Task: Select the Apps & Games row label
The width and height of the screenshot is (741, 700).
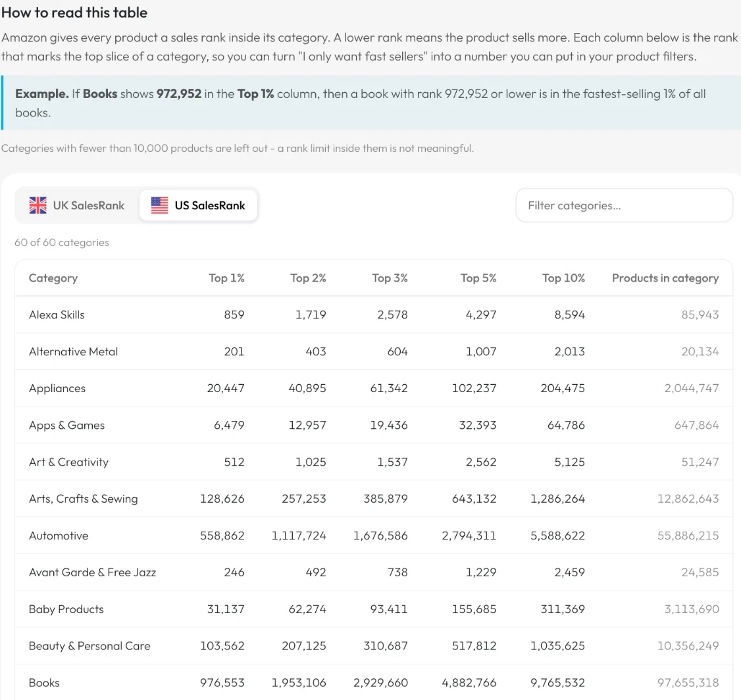Action: [x=66, y=425]
